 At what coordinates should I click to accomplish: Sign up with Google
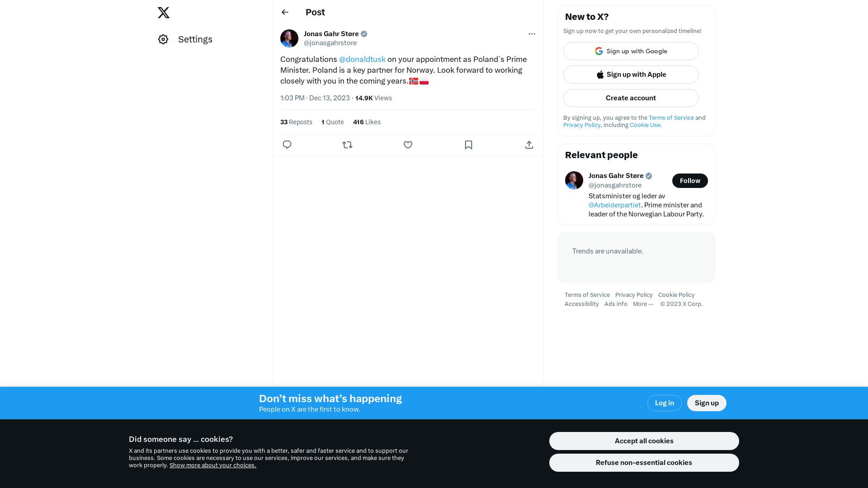[631, 51]
